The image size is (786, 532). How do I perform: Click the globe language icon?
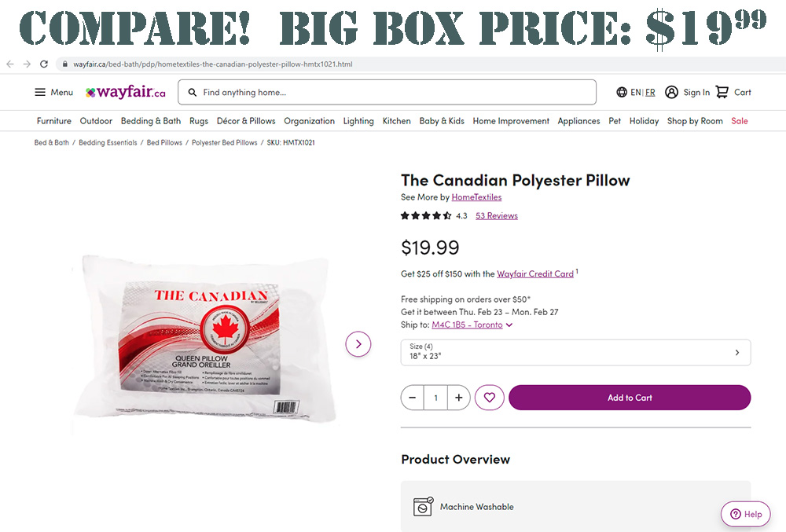(x=620, y=92)
